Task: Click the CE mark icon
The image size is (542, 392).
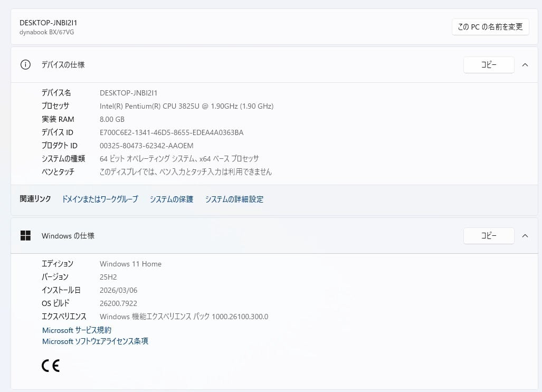Action: (x=51, y=366)
